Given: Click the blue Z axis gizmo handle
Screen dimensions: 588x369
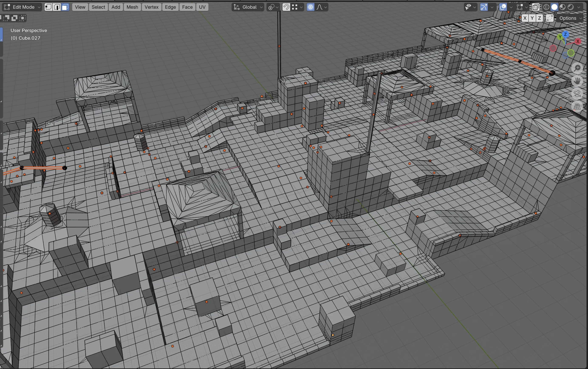Looking at the screenshot, I should click(565, 34).
